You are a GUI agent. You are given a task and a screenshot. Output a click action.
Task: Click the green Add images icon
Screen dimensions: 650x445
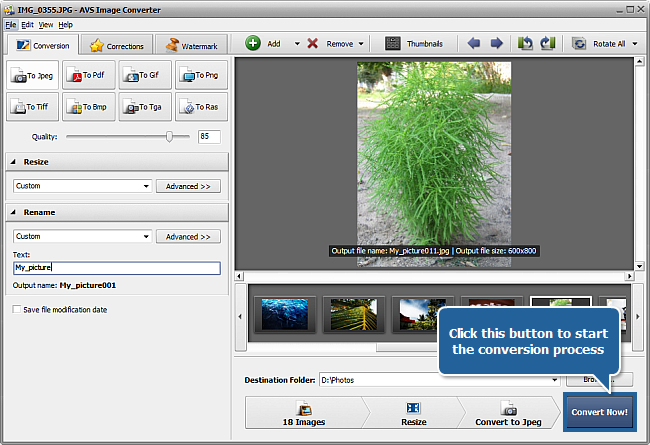pyautogui.click(x=252, y=43)
